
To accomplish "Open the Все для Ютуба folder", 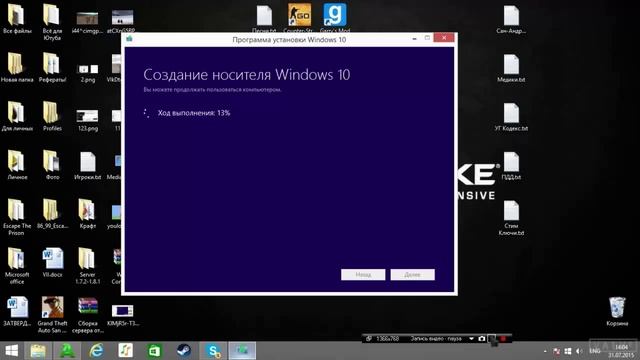I will pyautogui.click(x=52, y=22).
